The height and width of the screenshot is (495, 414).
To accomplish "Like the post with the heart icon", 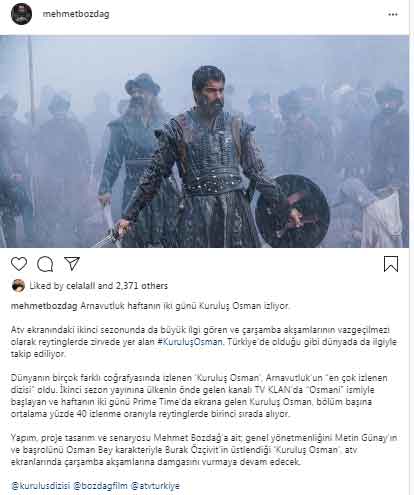I will [x=19, y=264].
